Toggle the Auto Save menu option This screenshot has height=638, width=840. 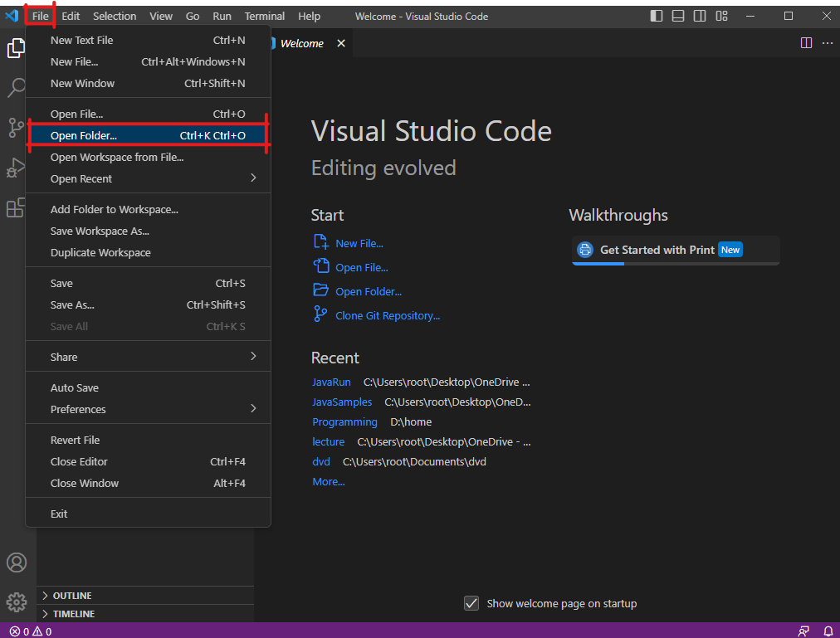[x=75, y=387]
